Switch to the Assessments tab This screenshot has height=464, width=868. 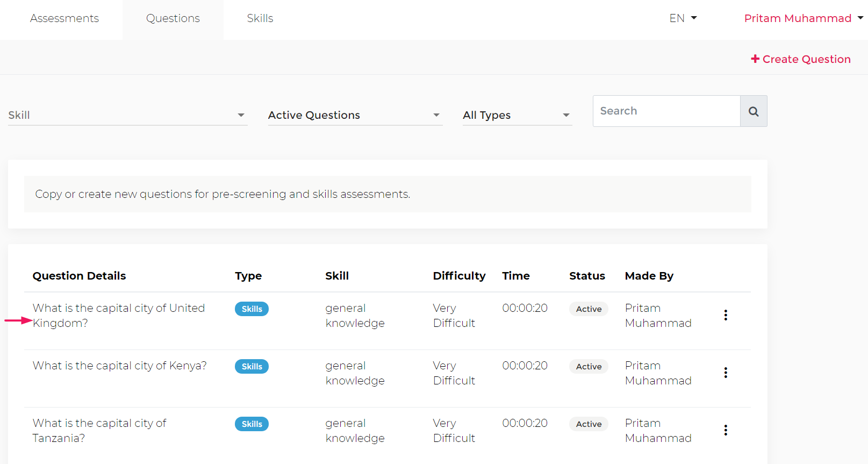tap(64, 18)
